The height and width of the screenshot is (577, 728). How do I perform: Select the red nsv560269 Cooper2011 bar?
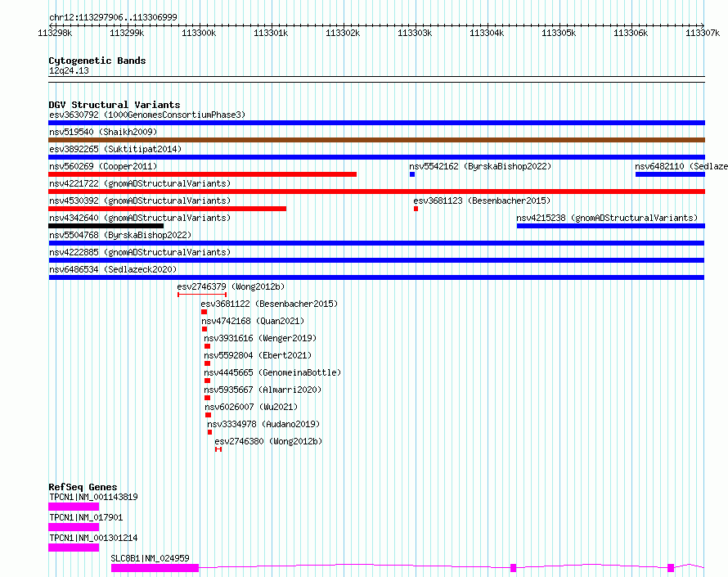(202, 174)
